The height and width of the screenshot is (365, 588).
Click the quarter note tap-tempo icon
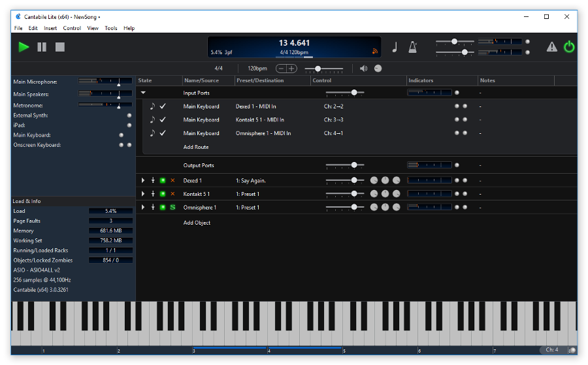(x=395, y=47)
